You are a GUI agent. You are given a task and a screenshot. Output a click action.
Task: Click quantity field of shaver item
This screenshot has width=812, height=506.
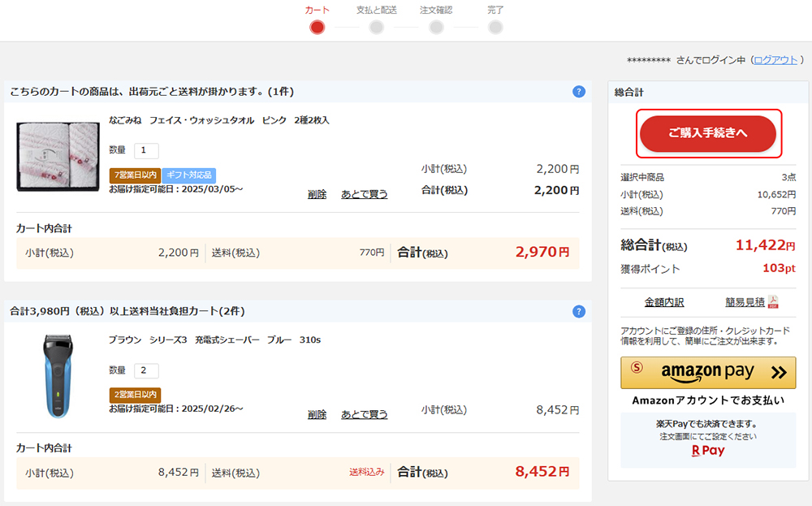pos(146,370)
